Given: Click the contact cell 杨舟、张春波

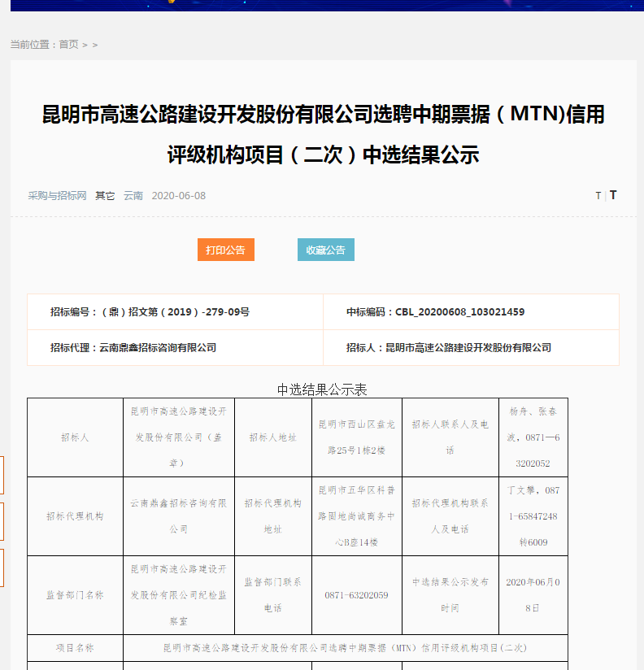Looking at the screenshot, I should (x=533, y=437).
